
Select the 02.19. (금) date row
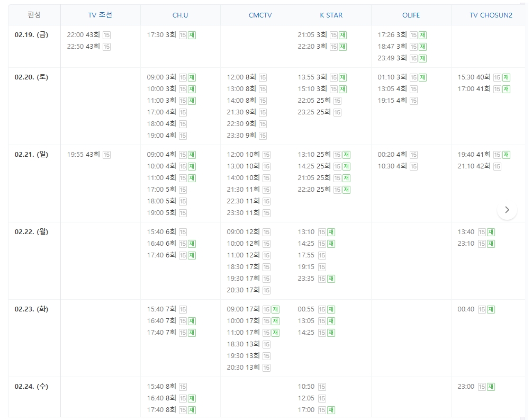(31, 34)
